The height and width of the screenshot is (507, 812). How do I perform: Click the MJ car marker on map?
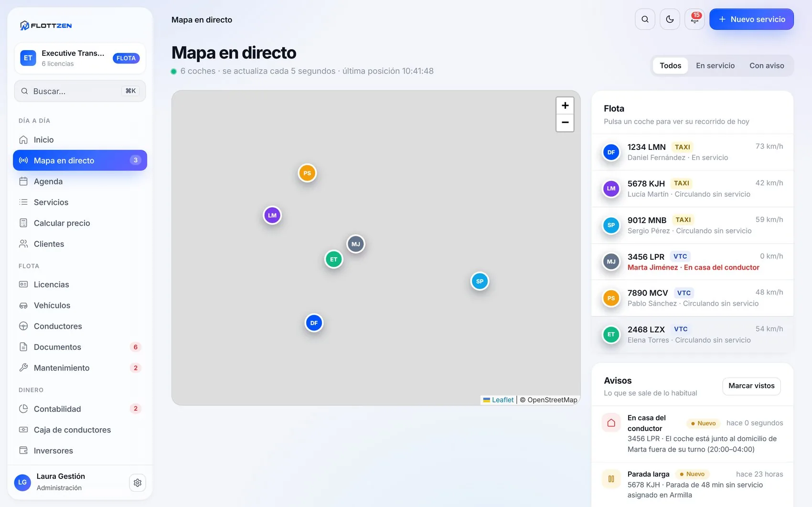click(356, 244)
